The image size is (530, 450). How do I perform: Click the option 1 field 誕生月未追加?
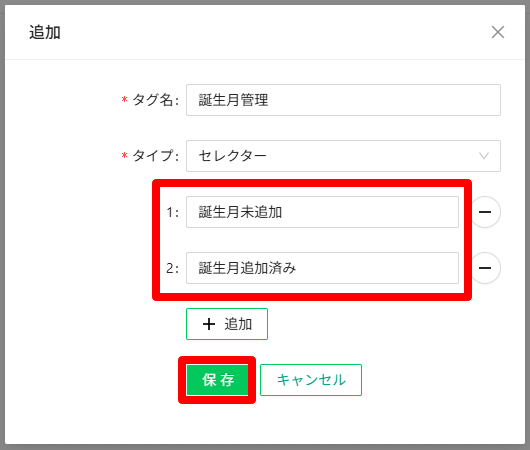point(322,212)
